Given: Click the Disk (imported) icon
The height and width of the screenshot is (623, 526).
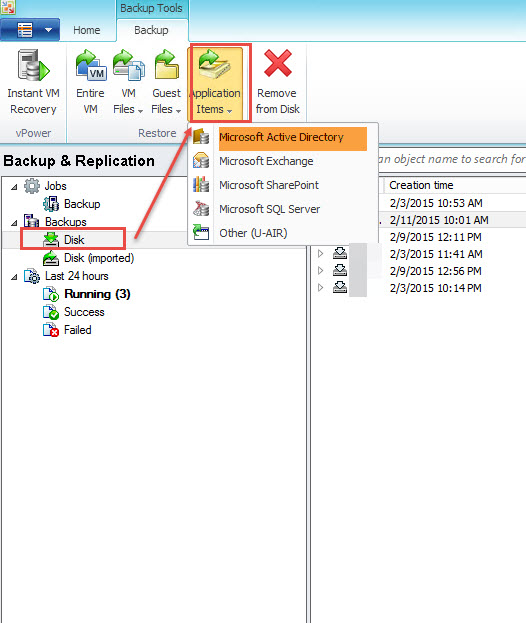Looking at the screenshot, I should pos(51,258).
